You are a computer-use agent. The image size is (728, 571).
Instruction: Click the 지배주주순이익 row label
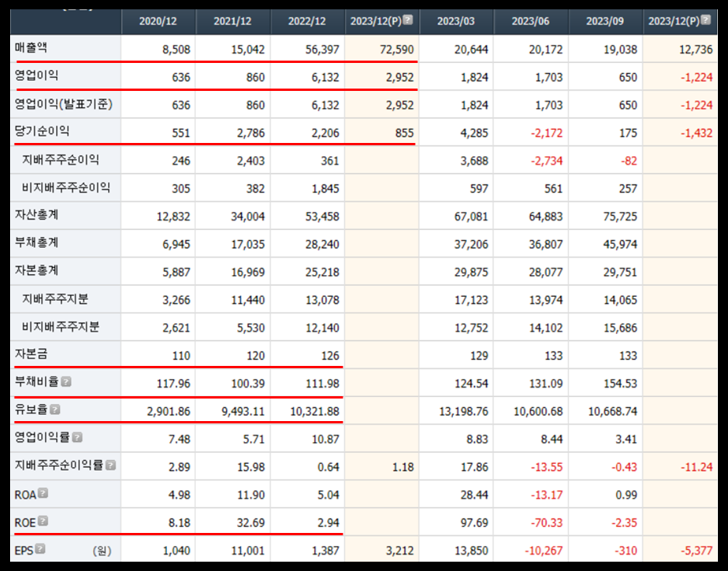pos(61,160)
